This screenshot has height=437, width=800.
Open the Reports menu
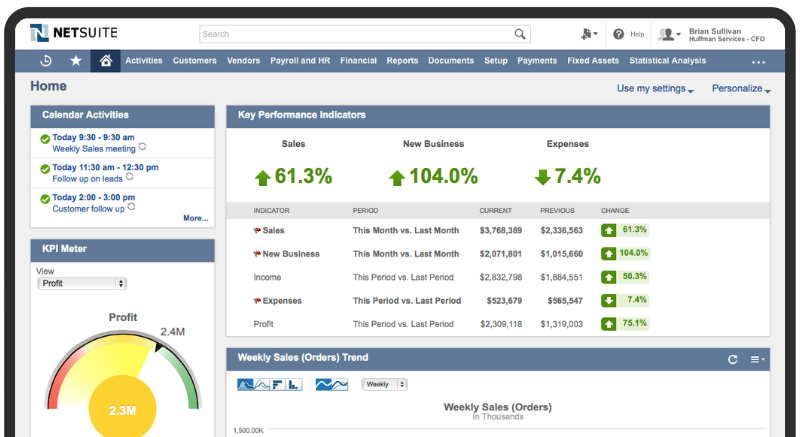[x=402, y=61]
